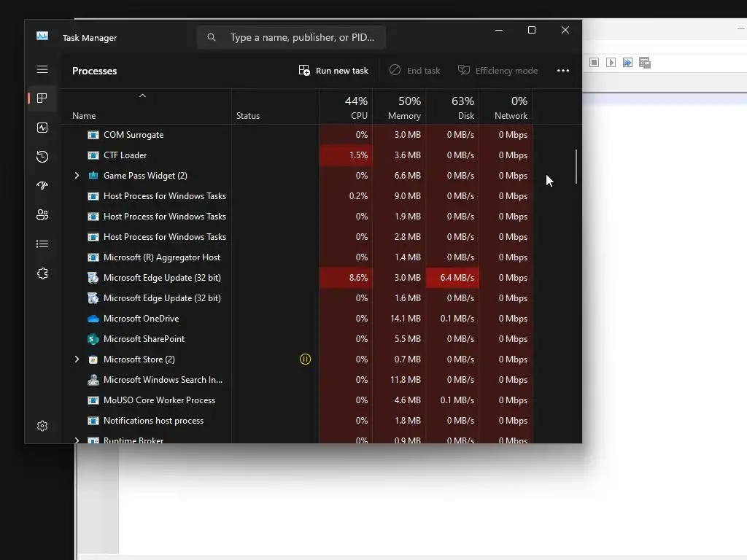Sort by the CPU column header
The image size is (747, 560).
pos(346,107)
